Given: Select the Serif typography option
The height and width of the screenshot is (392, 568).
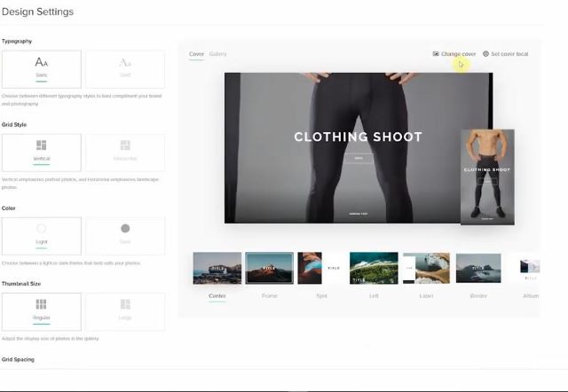Looking at the screenshot, I should [125, 68].
